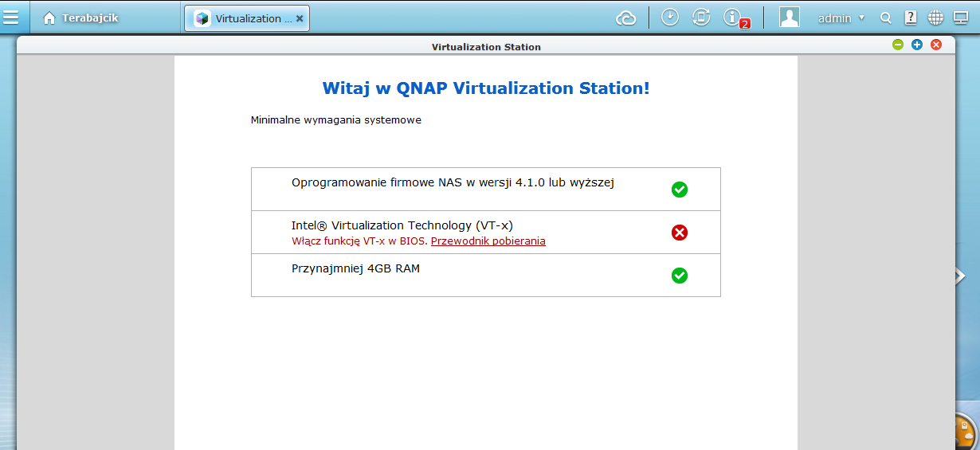Click 'Witaj w QNAP Virtualization Station!' heading
The width and height of the screenshot is (980, 450).
coord(486,88)
